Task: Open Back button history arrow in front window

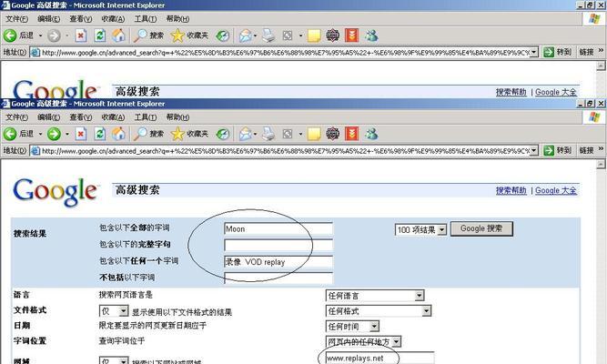Action: 40,134
